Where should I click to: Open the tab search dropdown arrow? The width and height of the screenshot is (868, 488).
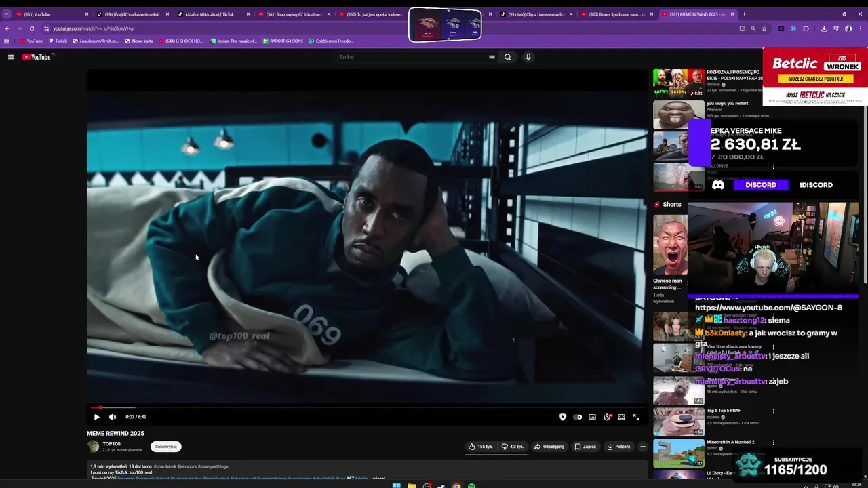(x=6, y=14)
